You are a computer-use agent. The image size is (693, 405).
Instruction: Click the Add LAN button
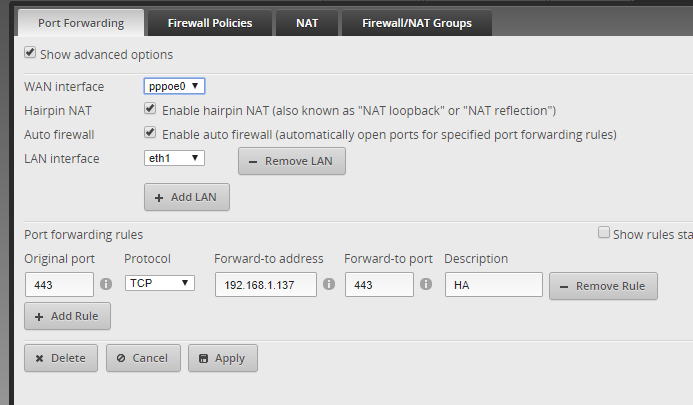(x=187, y=197)
